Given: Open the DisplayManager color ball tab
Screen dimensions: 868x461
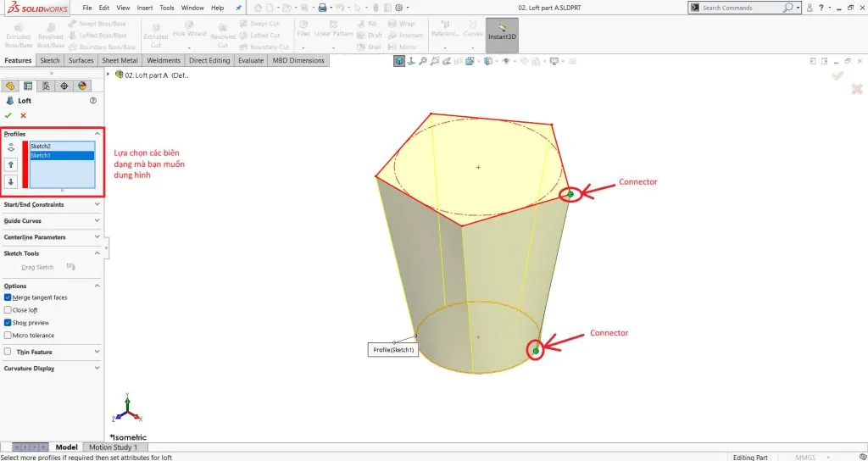Looking at the screenshot, I should 82,86.
